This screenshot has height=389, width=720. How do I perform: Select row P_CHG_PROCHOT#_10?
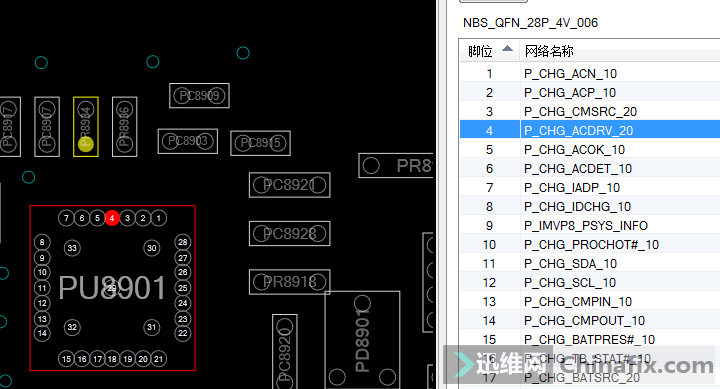tap(590, 244)
